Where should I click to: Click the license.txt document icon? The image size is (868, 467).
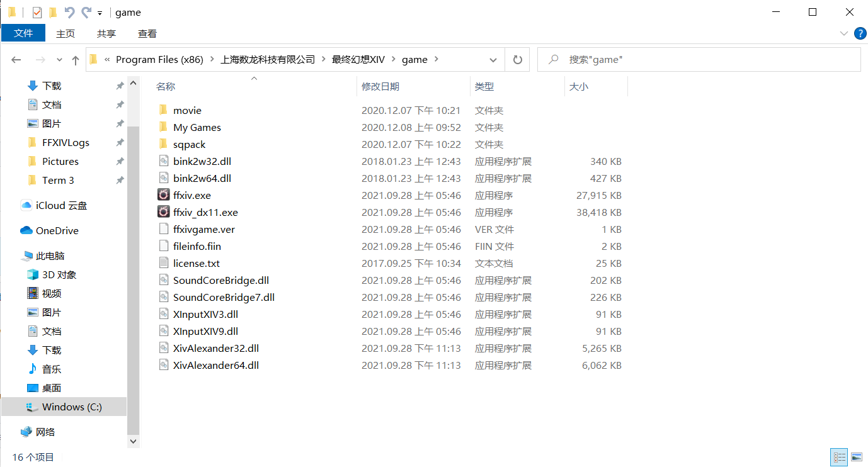coord(163,263)
